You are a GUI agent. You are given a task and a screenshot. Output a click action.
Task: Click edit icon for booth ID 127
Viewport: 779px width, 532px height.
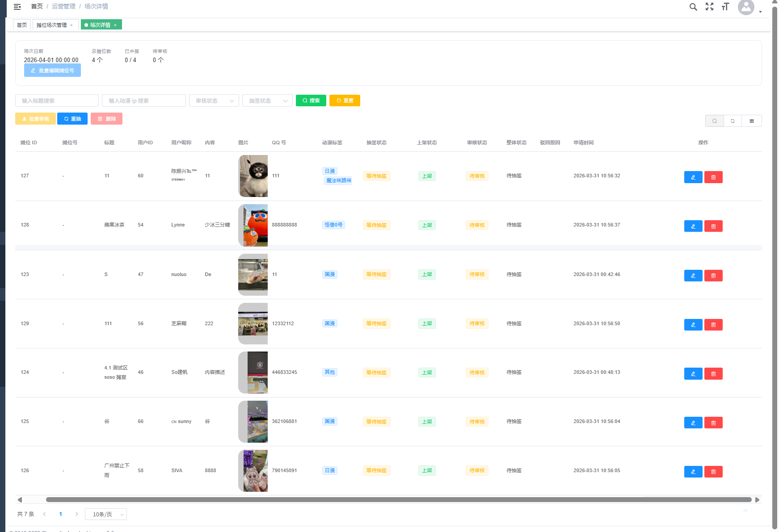click(x=693, y=177)
